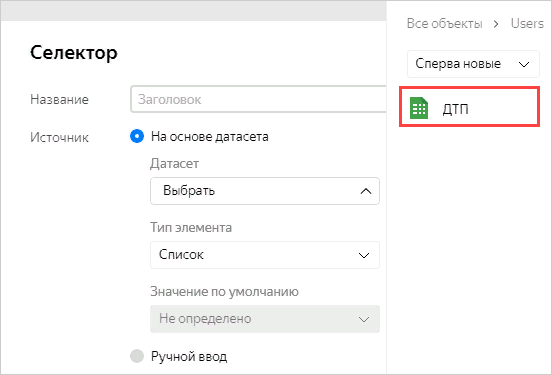The height and width of the screenshot is (375, 552).
Task: Click the green spreadsheet icon of ДТП
Action: (x=419, y=108)
